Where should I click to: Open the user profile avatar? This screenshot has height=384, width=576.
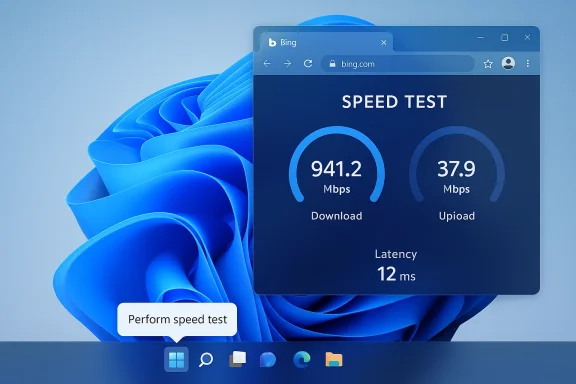(x=508, y=63)
